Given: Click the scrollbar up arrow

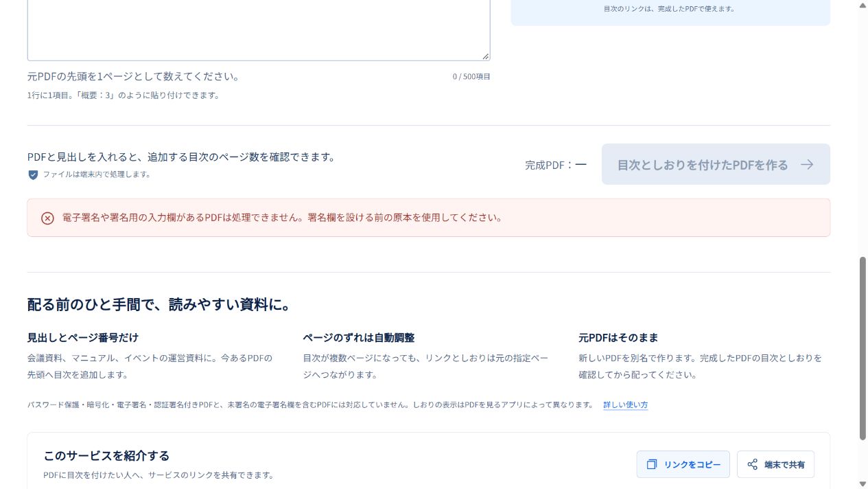Looking at the screenshot, I should (863, 5).
